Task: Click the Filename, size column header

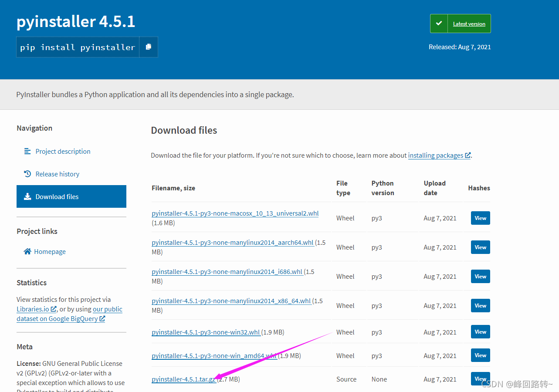Action: [x=173, y=188]
